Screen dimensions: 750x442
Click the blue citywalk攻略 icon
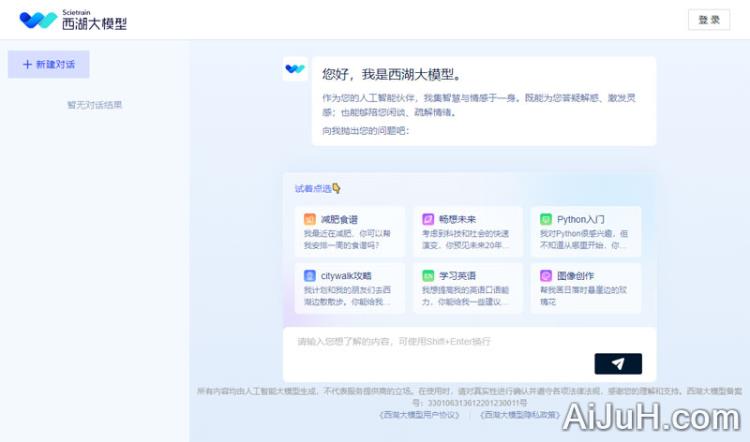(309, 276)
